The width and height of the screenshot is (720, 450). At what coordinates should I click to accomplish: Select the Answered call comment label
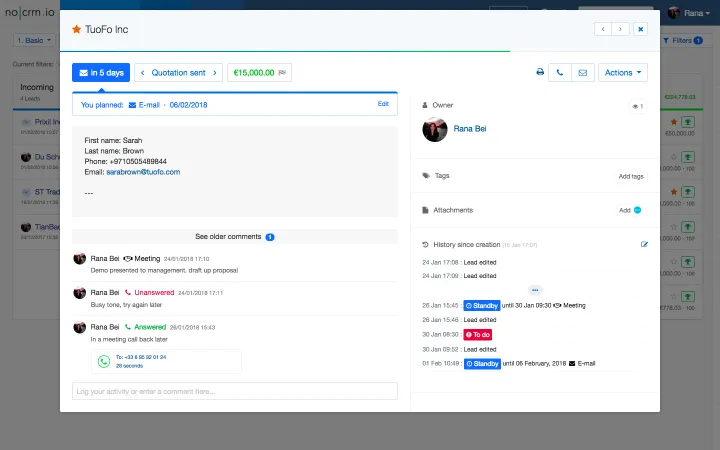tap(150, 327)
